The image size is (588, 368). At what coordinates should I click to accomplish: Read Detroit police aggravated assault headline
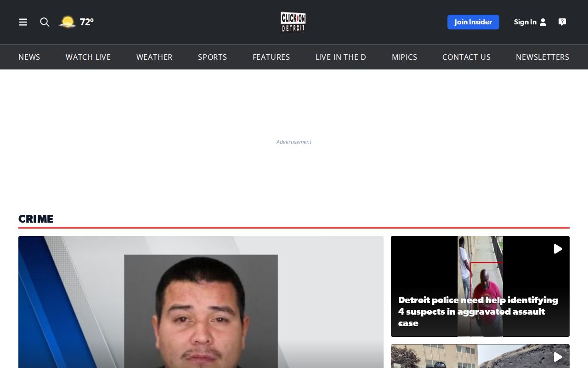(478, 311)
